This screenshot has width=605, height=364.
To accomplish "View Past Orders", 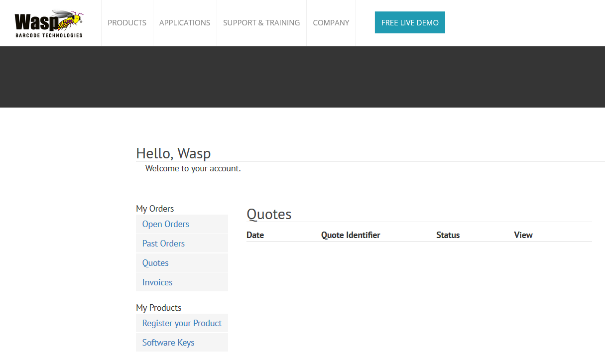I will 182,243.
